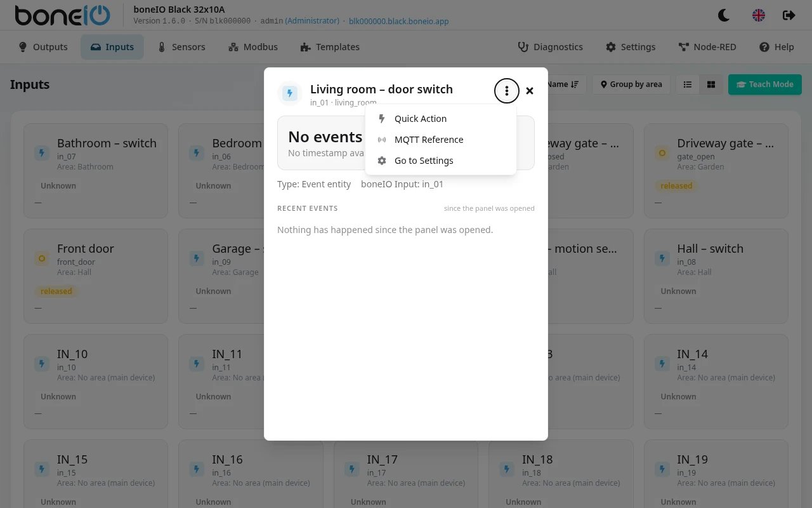Open the three-dot menu in dialog
The height and width of the screenshot is (508, 812).
[x=506, y=91]
